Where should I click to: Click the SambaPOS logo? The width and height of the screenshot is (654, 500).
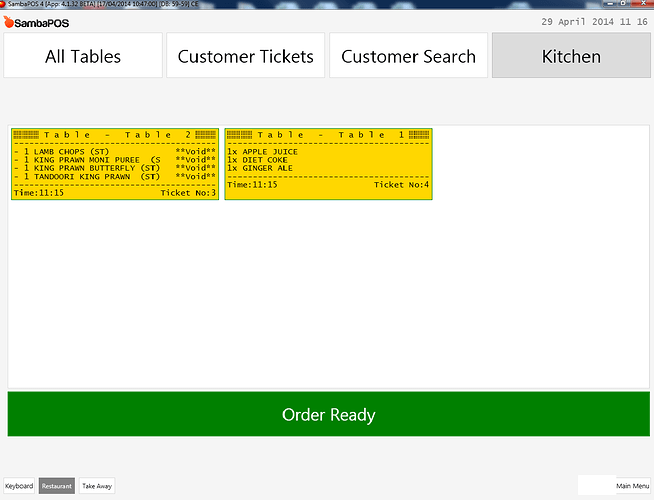click(36, 23)
